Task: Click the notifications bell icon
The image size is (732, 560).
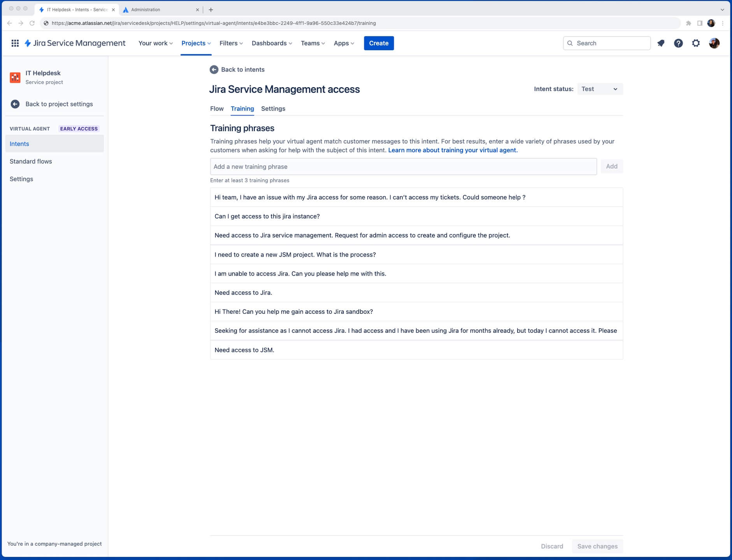Action: [661, 43]
